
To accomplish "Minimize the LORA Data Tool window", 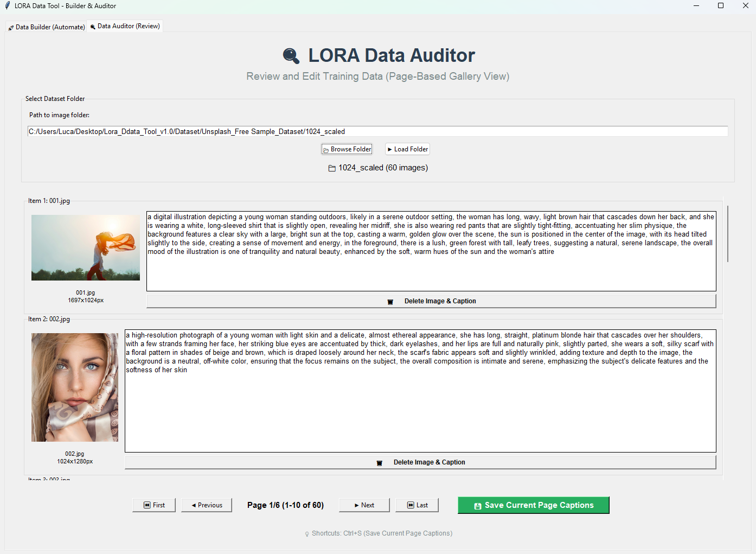I will (x=696, y=6).
